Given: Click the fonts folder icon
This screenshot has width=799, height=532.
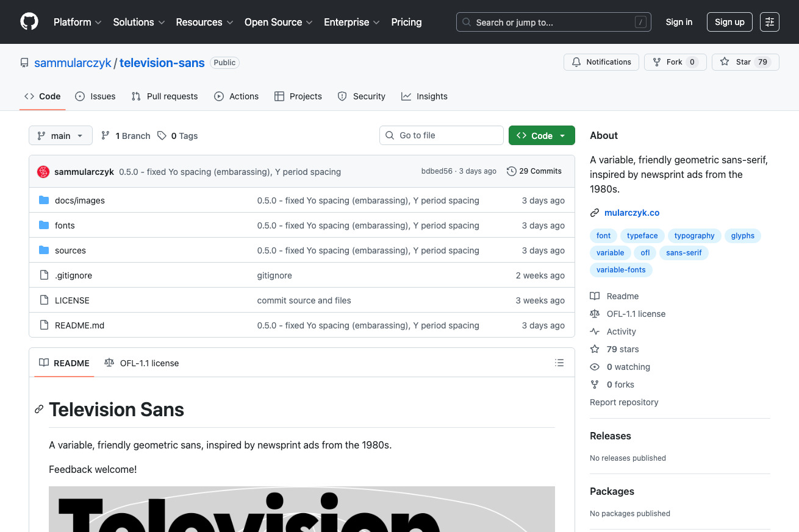Looking at the screenshot, I should (x=44, y=225).
